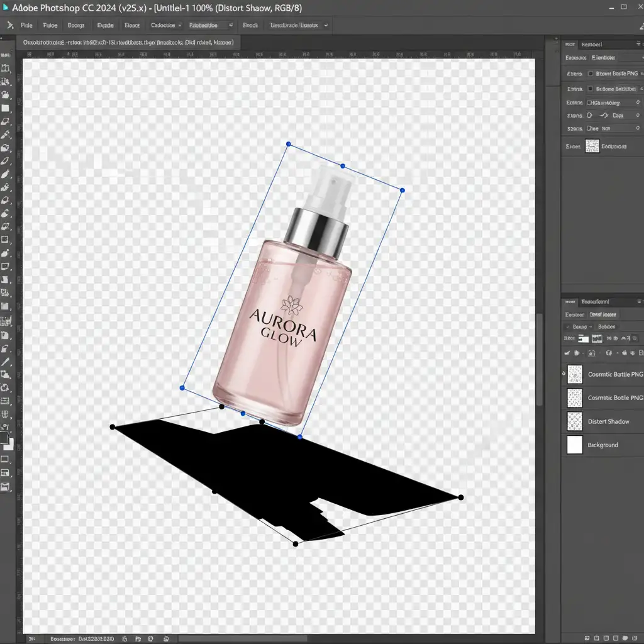644x644 pixels.
Task: Click the checkered thumbnail in the upper right panel
Action: [592, 146]
